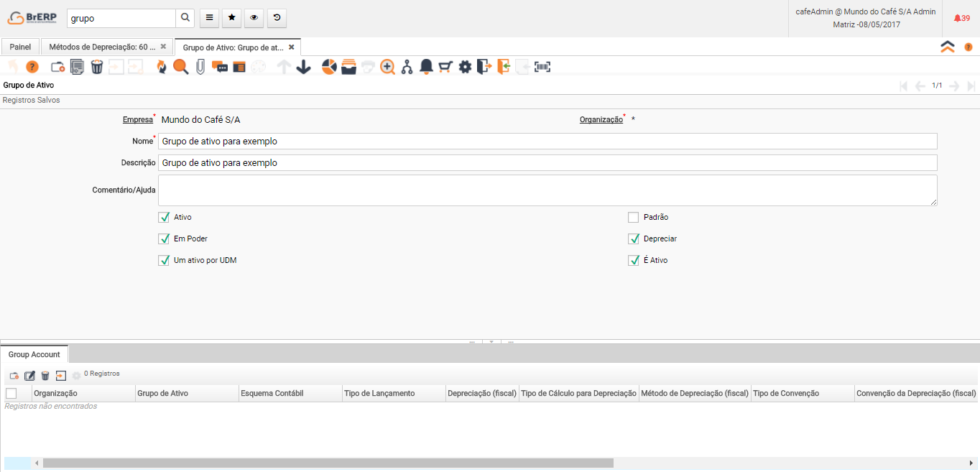Open the pie chart report icon

click(x=329, y=67)
